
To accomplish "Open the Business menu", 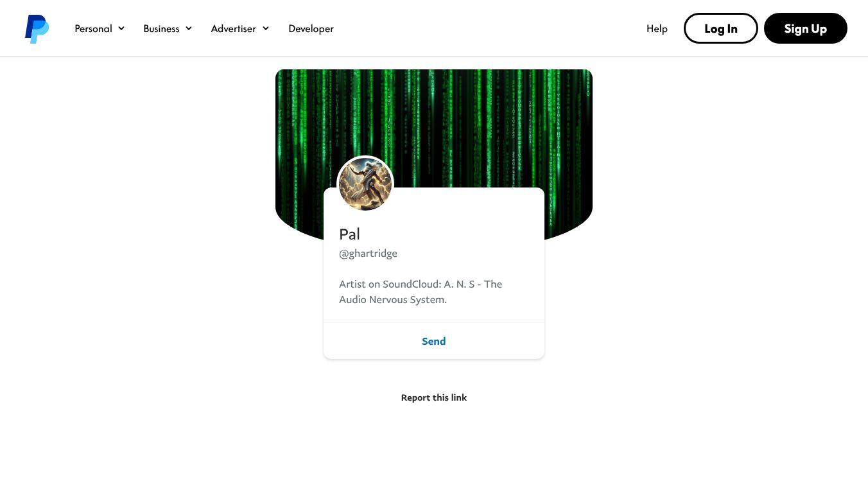I will click(x=168, y=28).
